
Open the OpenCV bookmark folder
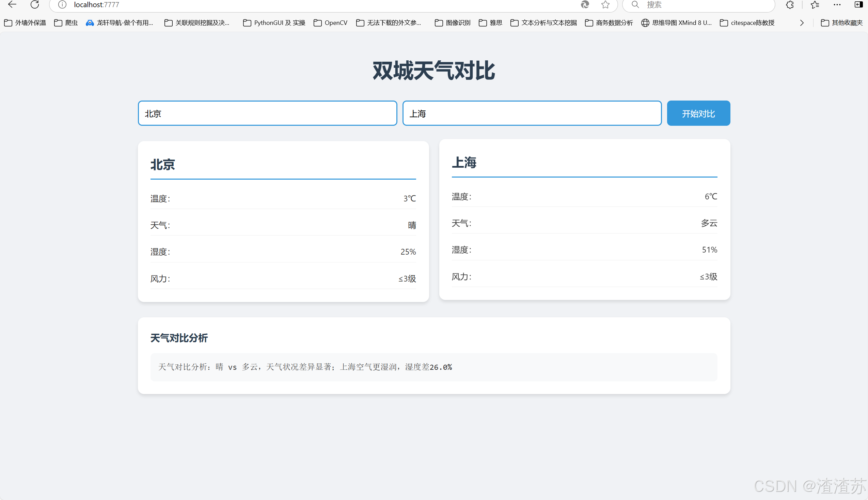(x=330, y=22)
